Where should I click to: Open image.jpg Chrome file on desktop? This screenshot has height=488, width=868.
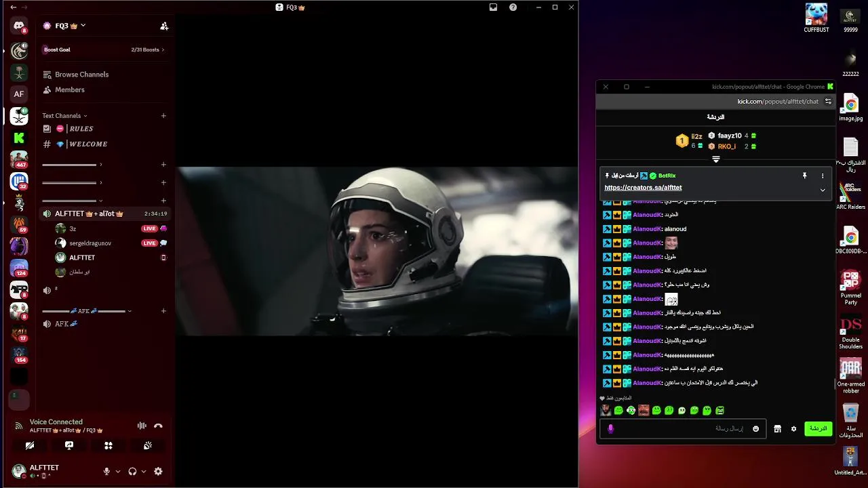tap(851, 108)
